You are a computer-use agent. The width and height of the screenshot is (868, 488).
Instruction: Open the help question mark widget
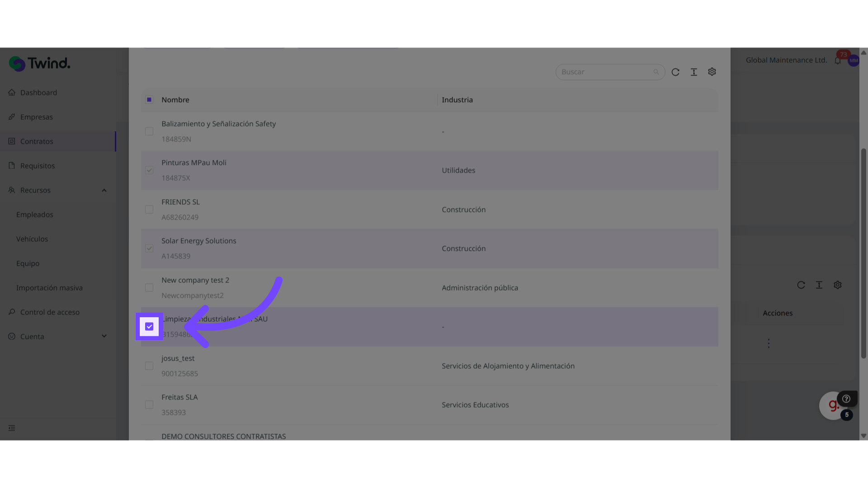[846, 399]
